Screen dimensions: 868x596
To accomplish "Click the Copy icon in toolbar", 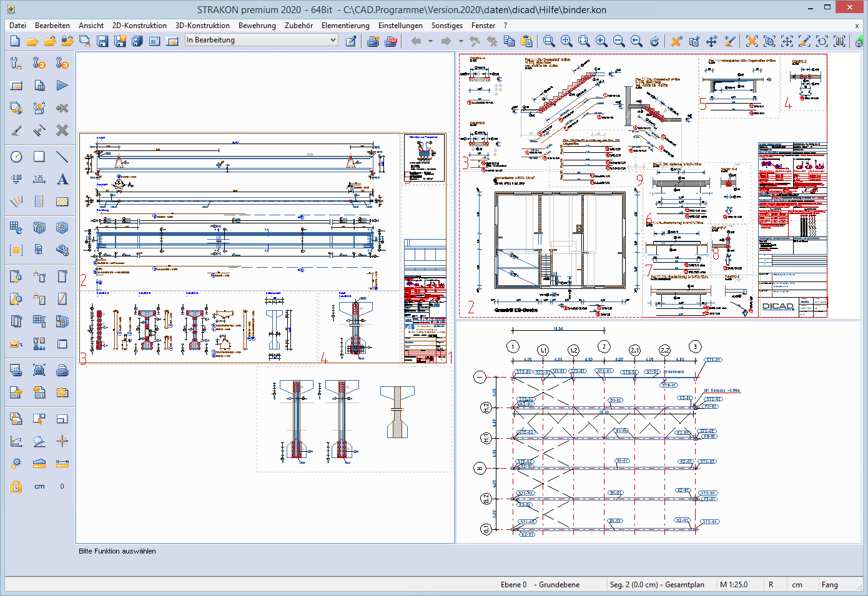I will coord(510,41).
